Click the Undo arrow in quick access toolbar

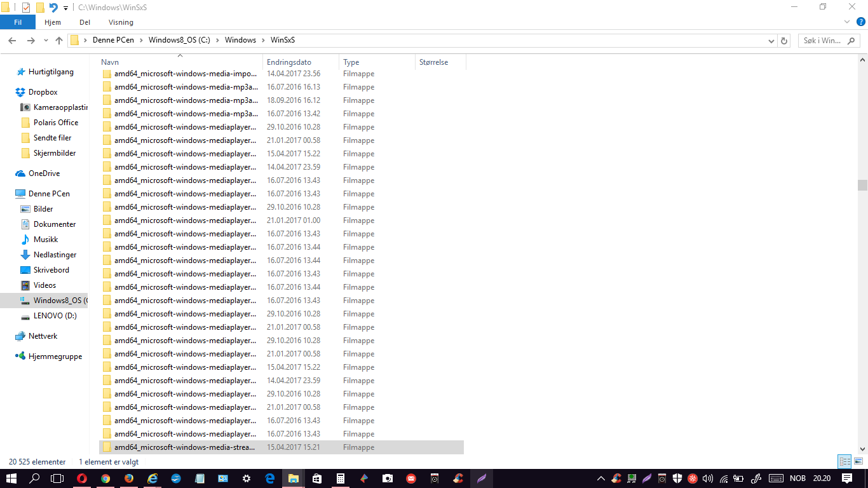click(53, 8)
